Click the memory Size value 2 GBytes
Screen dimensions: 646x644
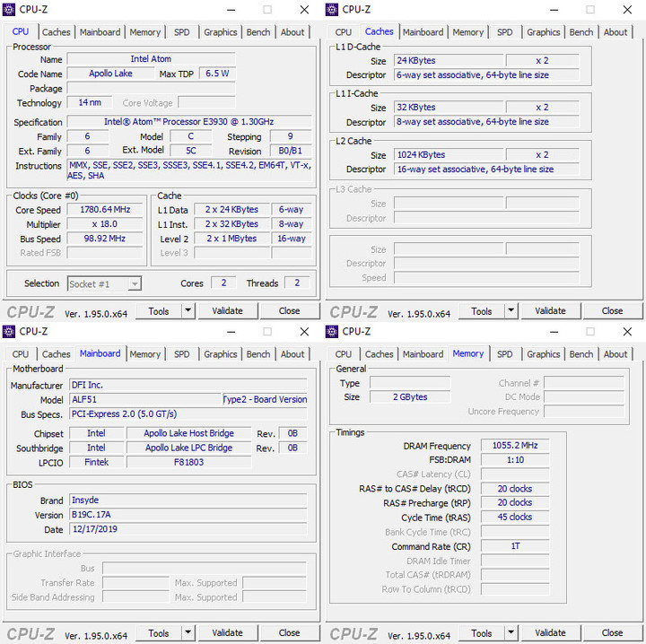(x=410, y=397)
